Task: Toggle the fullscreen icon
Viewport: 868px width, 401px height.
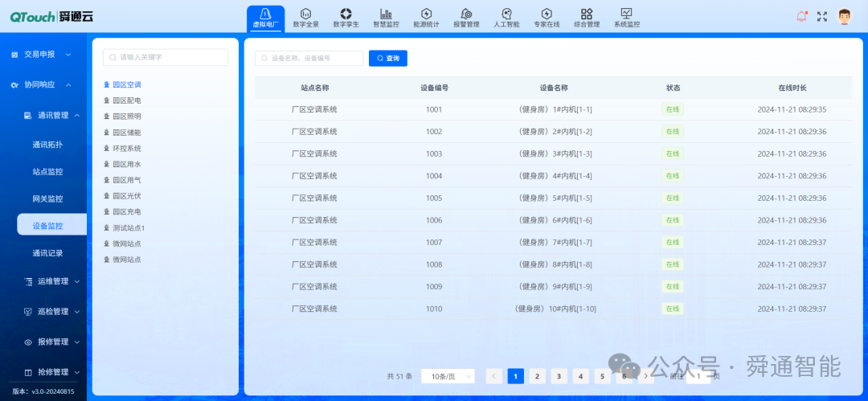Action: [822, 17]
